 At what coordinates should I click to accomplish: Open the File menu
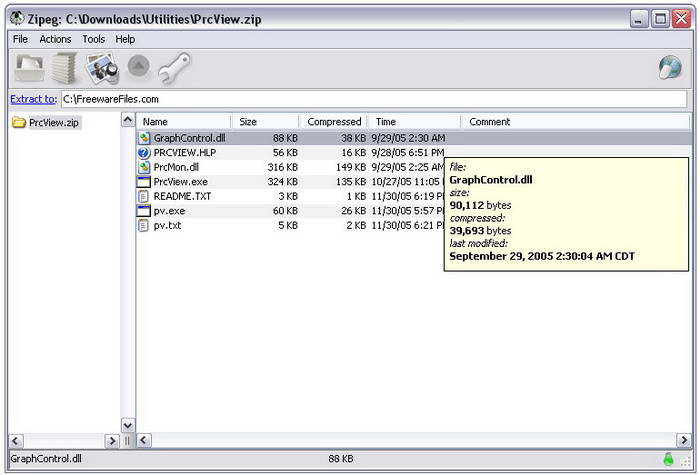pyautogui.click(x=20, y=39)
